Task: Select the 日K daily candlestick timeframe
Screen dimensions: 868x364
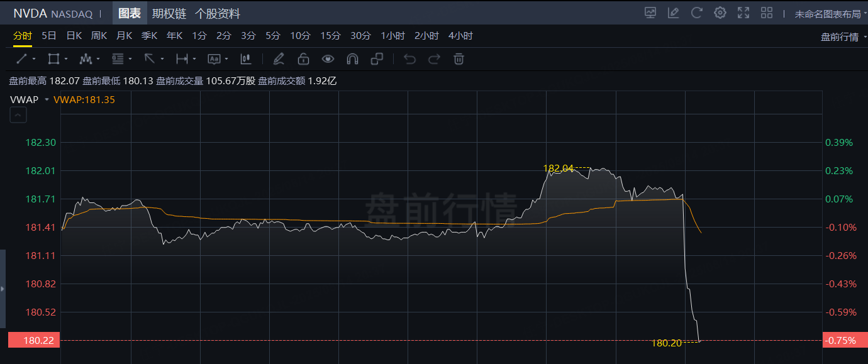Action: pos(74,36)
